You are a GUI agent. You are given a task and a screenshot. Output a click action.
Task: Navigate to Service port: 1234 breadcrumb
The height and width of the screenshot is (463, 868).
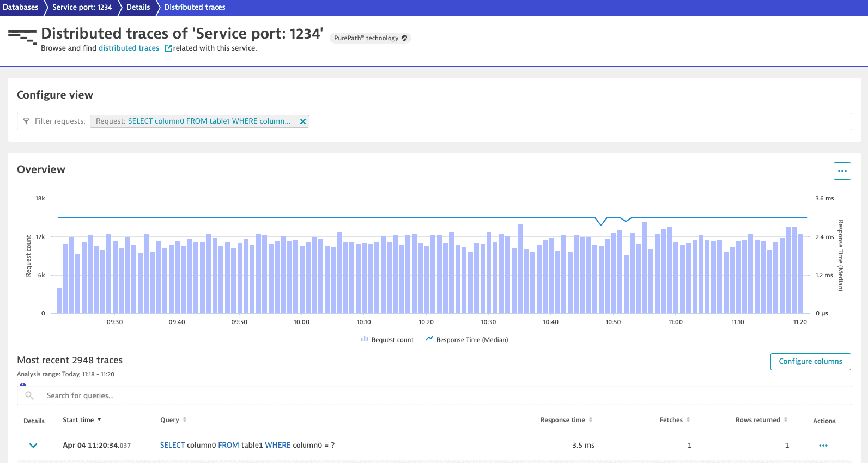pos(82,7)
